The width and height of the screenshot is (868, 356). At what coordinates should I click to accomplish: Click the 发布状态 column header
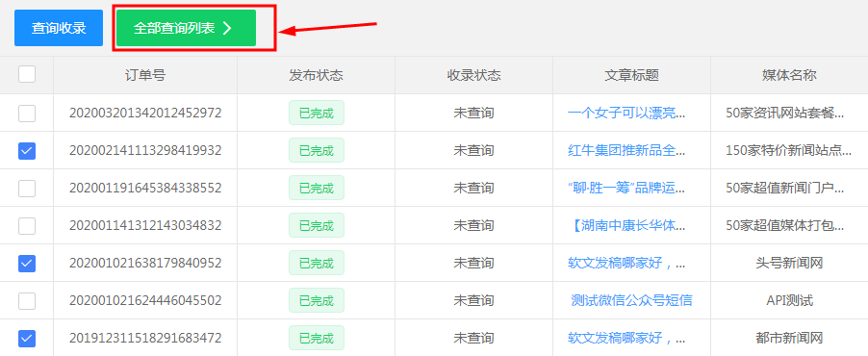[316, 75]
